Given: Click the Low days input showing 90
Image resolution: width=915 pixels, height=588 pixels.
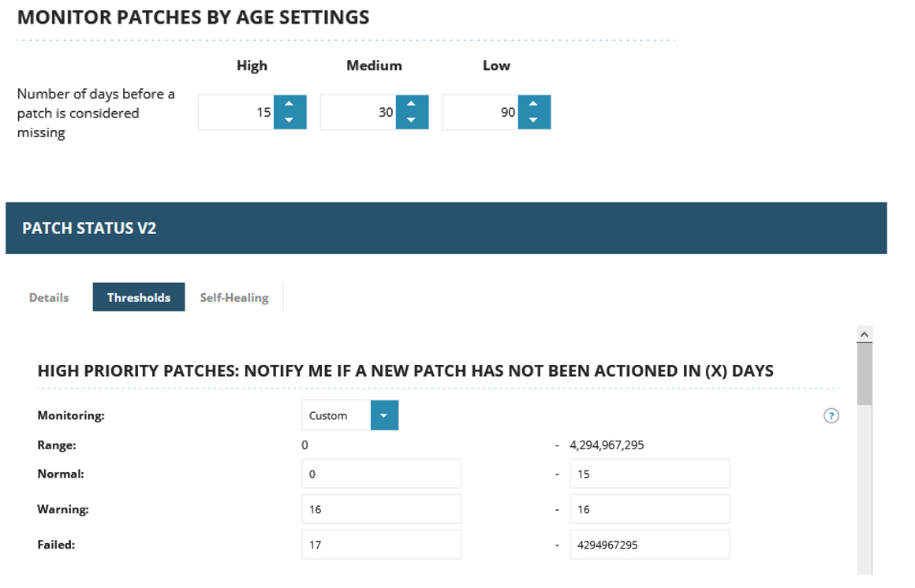Looking at the screenshot, I should pos(480,112).
